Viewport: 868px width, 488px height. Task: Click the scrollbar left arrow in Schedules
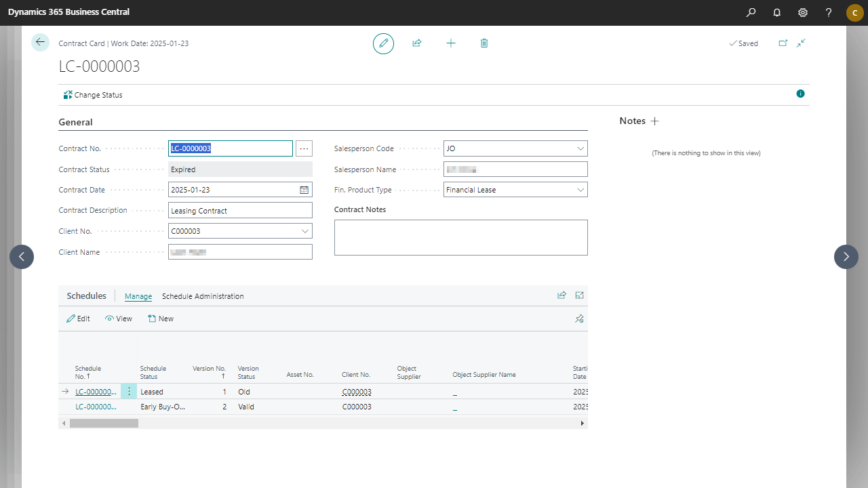click(64, 423)
